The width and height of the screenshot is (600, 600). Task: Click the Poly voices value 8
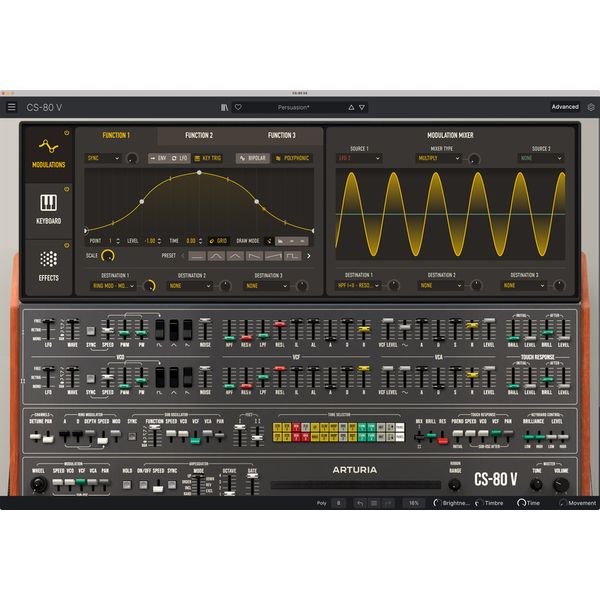[339, 503]
